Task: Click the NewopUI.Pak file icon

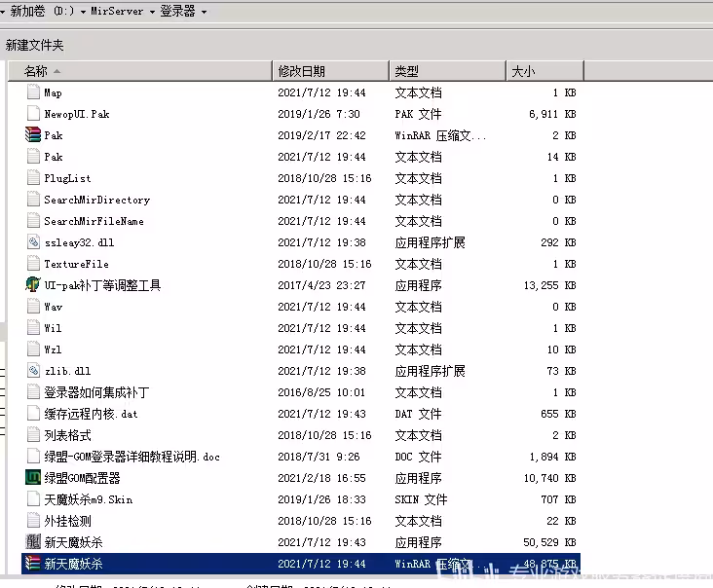Action: pyautogui.click(x=33, y=114)
